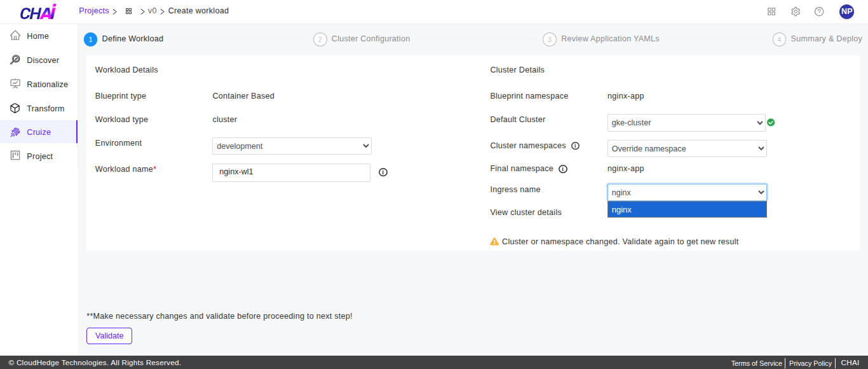Open the NP user profile avatar
This screenshot has width=868, height=369.
pyautogui.click(x=846, y=11)
